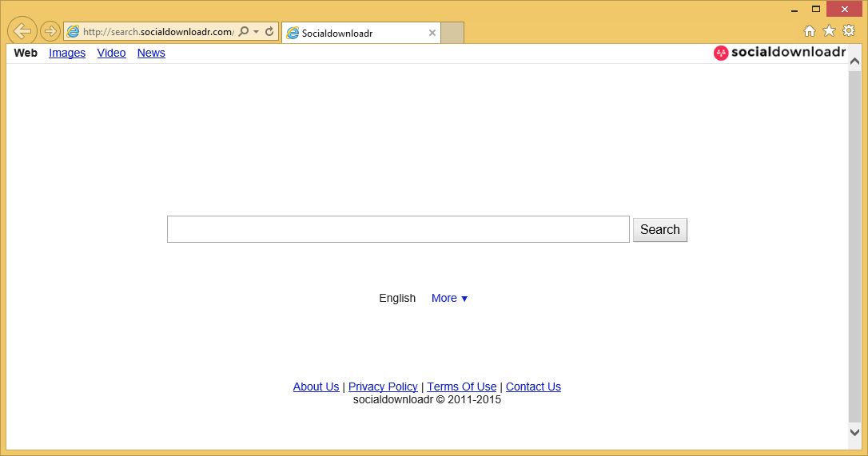Close the Internet Explorer window
Screen dimensions: 868x456
tap(844, 9)
